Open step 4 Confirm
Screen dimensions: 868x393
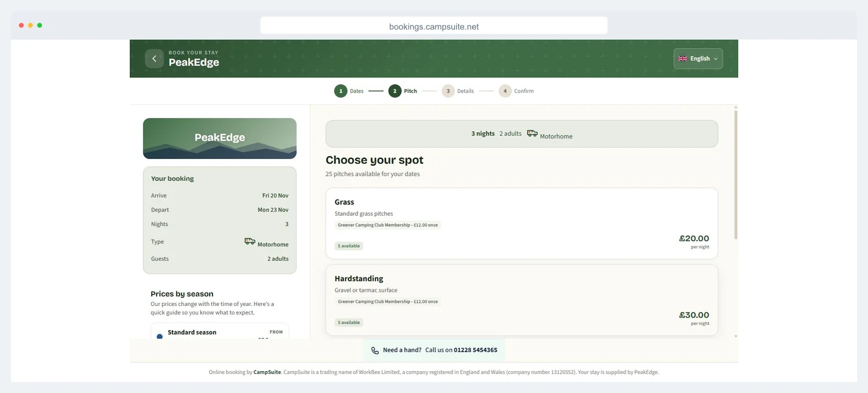point(516,91)
